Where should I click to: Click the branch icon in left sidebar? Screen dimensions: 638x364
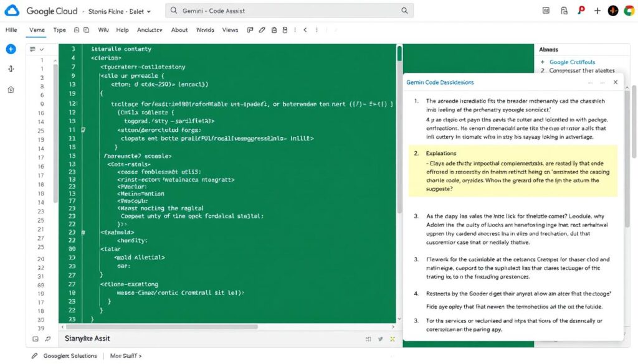point(11,68)
